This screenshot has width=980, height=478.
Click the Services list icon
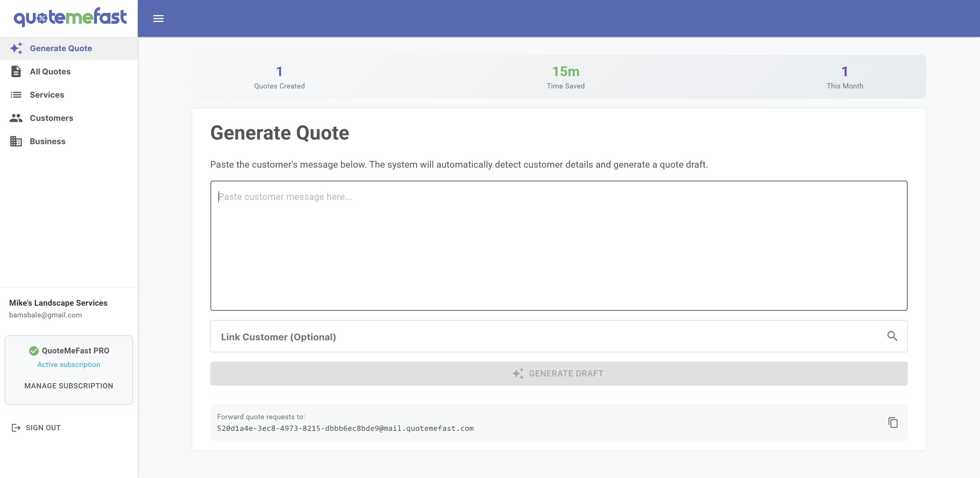(x=16, y=95)
